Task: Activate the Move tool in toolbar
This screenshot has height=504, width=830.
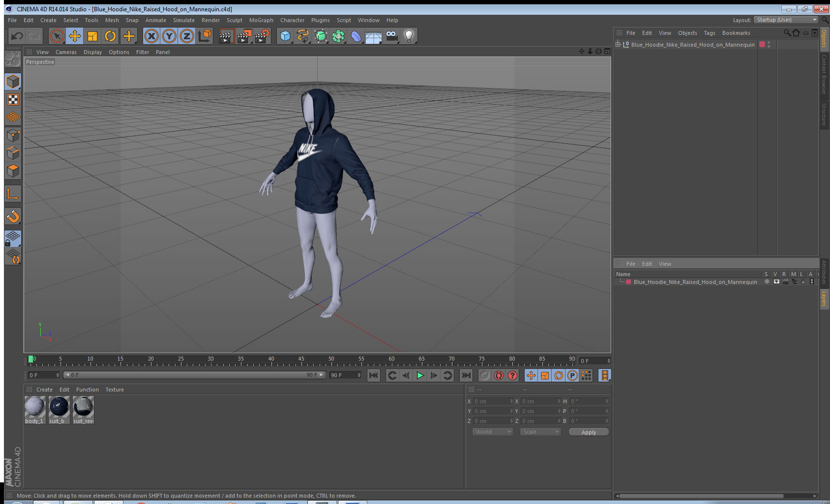Action: coord(75,36)
